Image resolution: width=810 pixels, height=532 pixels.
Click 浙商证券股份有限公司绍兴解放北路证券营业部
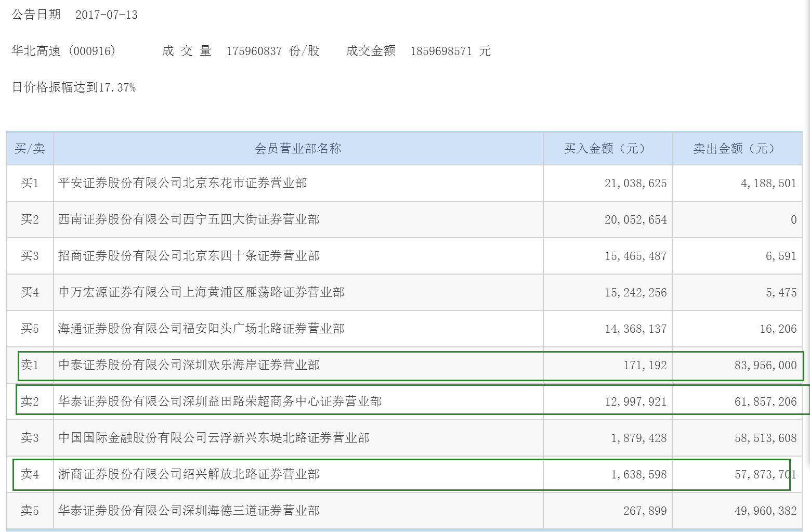click(189, 474)
